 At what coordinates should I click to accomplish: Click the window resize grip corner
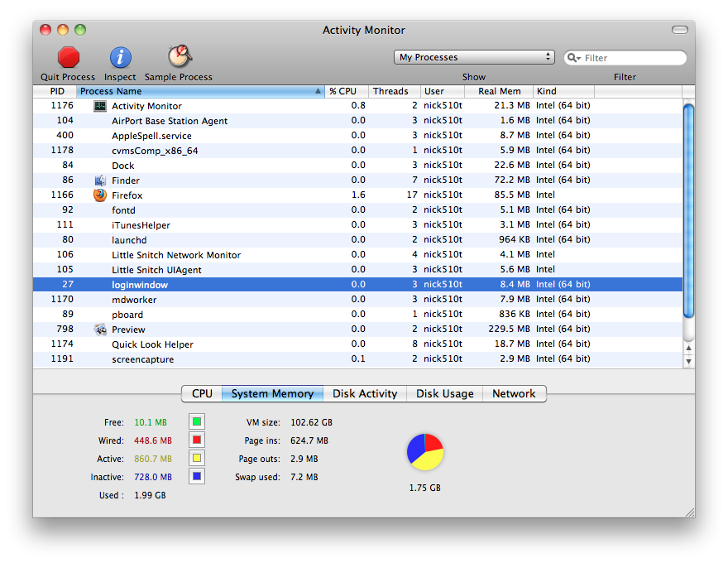point(690,512)
